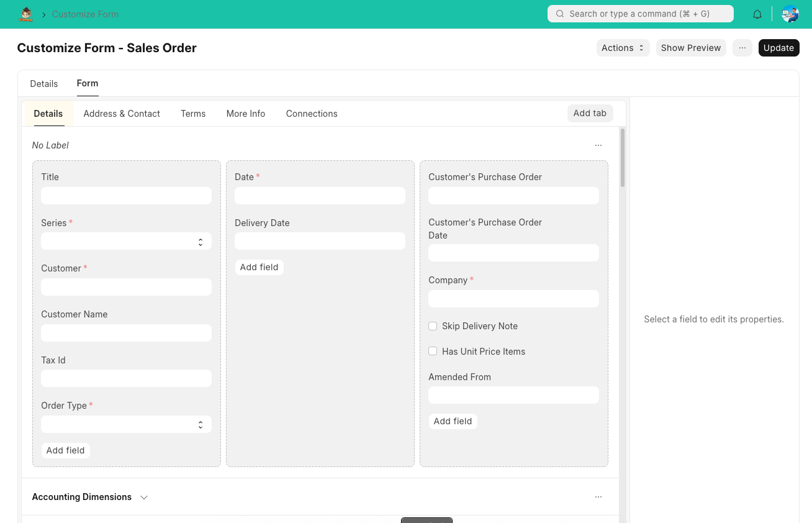
Task: Click Show Preview
Action: 691,47
